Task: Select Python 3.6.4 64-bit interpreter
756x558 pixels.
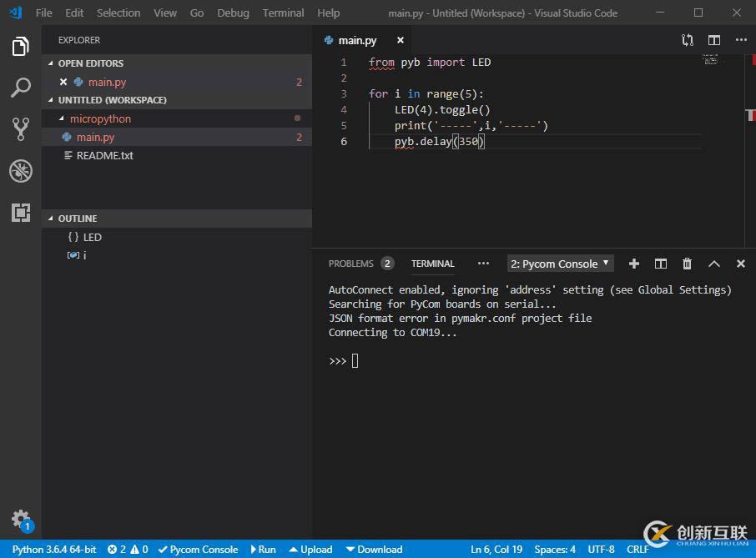Action: (54, 550)
